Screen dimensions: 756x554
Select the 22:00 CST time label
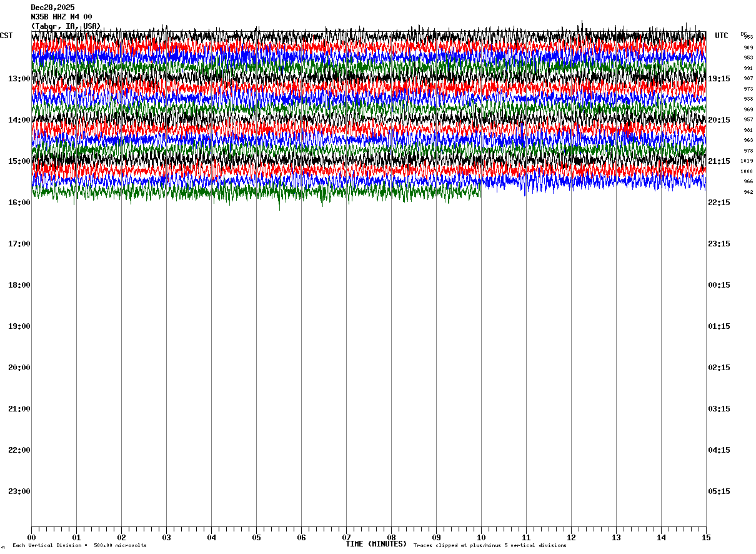coord(19,450)
